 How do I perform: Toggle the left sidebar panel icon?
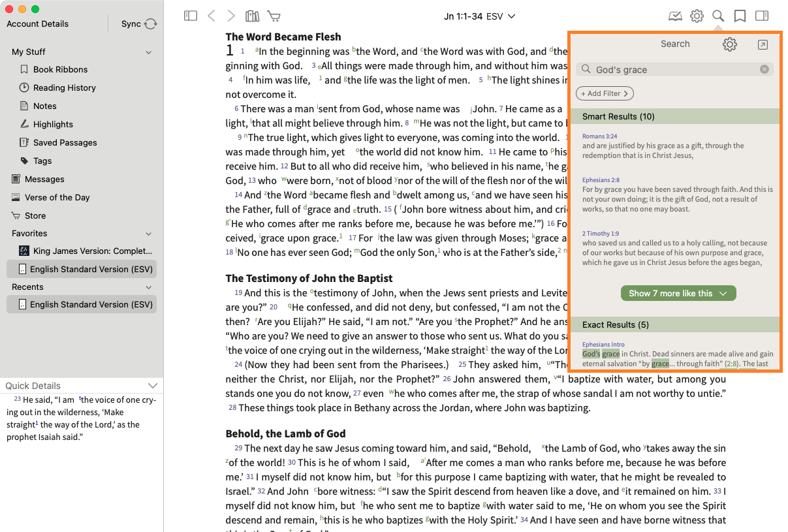[x=191, y=16]
